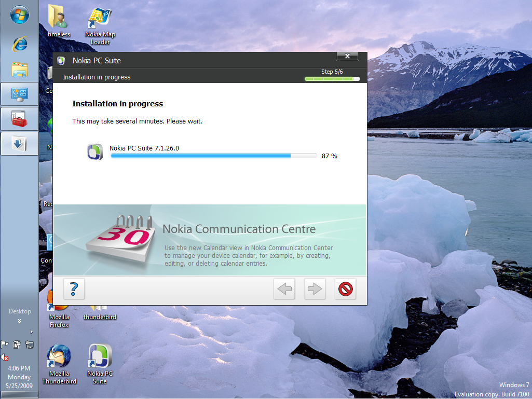Show hidden tray icons with the triangle arrow
The image size is (532, 399).
coord(32,332)
